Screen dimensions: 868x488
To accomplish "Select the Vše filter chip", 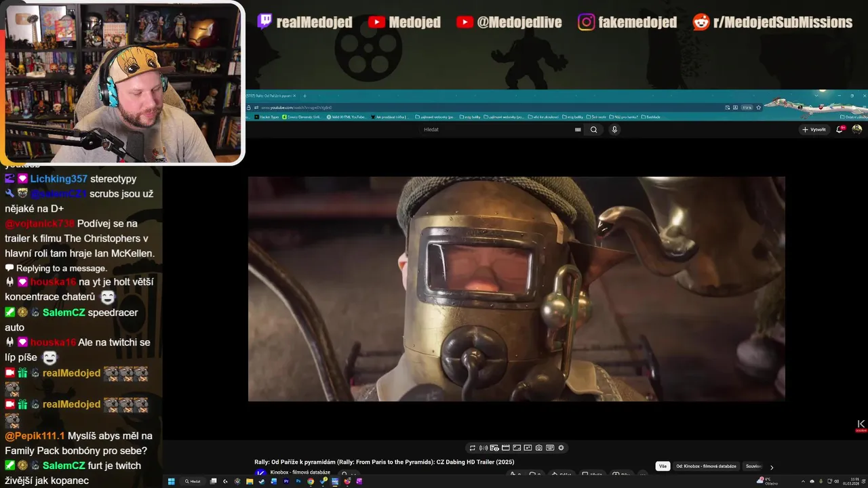I will (x=663, y=466).
